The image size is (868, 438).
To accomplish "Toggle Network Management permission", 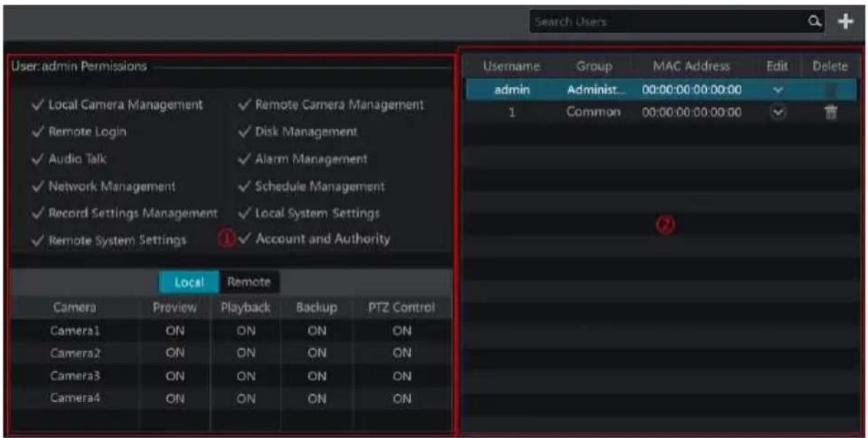I will (104, 186).
